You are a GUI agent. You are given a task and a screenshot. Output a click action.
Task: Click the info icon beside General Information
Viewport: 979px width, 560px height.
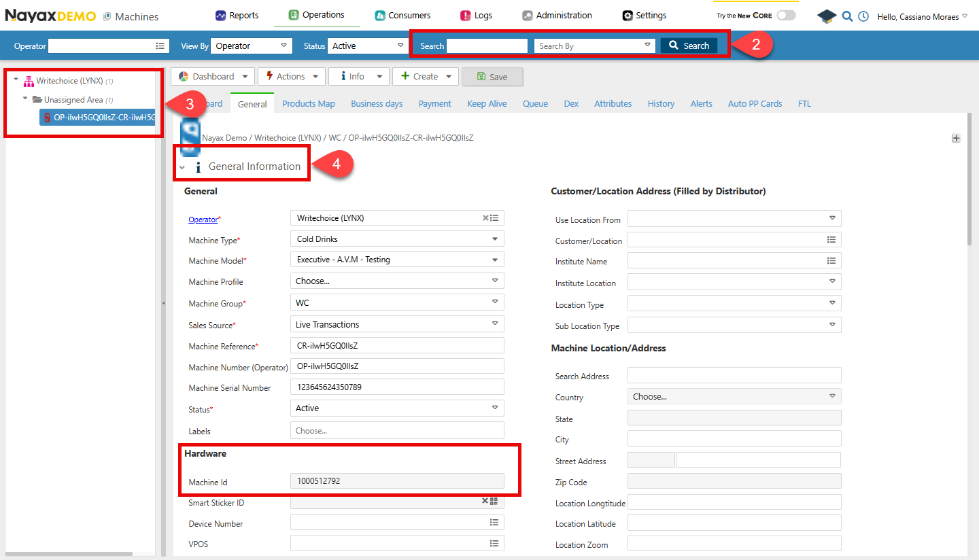point(198,167)
